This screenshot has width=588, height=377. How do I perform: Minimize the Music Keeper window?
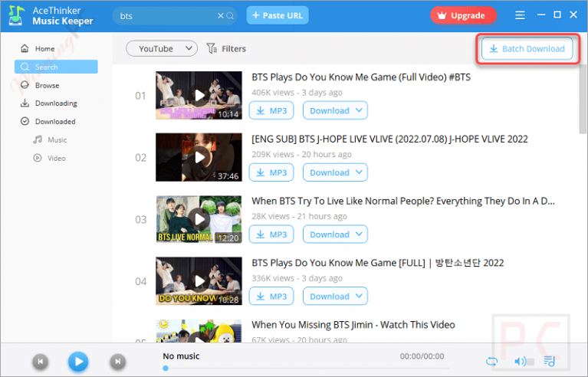pyautogui.click(x=541, y=15)
